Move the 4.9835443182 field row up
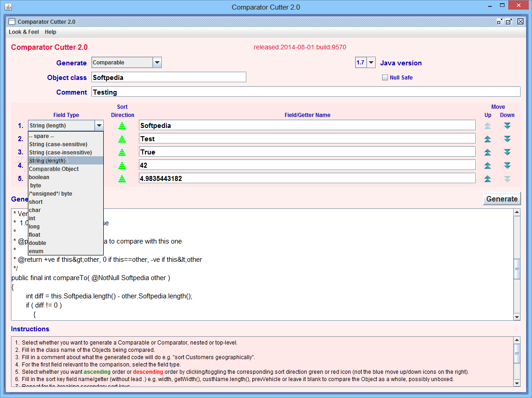 (488, 179)
